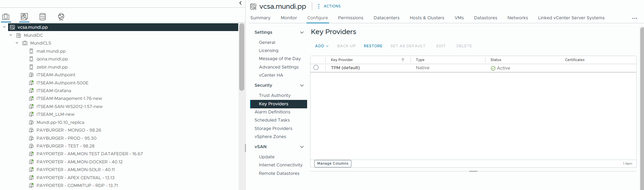Sort by Key Provider column arrow
644x190 pixels.
(403, 60)
